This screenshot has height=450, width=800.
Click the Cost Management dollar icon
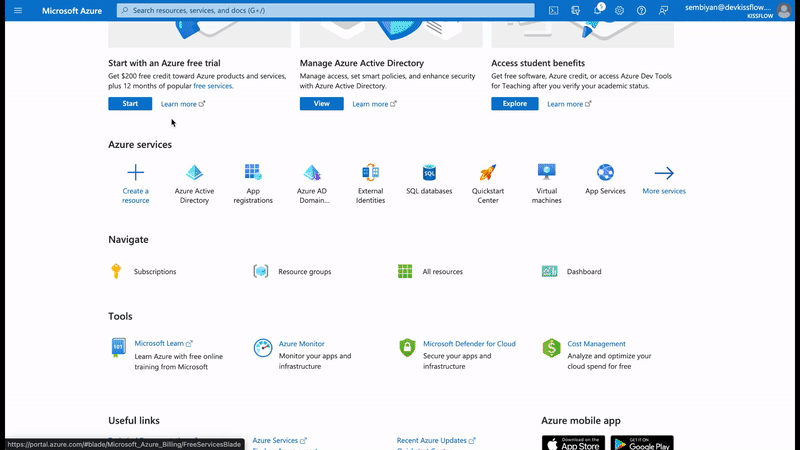pyautogui.click(x=552, y=348)
